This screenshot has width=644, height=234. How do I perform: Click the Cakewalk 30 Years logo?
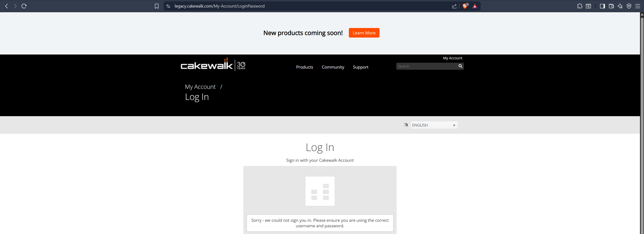click(x=213, y=65)
